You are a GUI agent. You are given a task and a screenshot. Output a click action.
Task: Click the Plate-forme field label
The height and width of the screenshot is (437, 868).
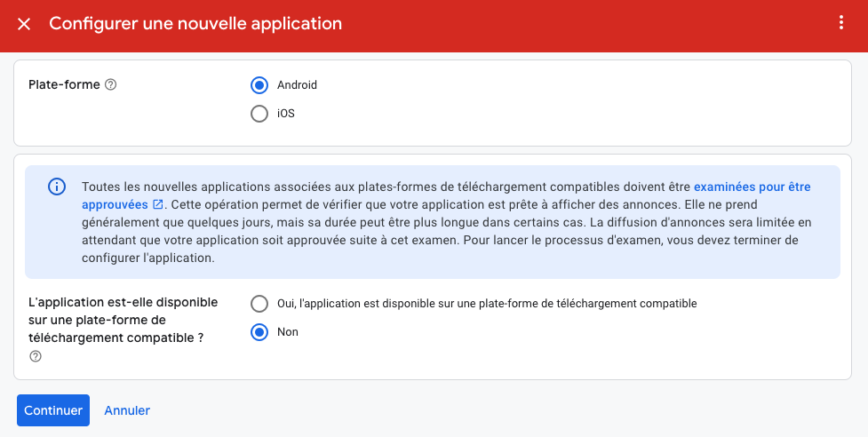point(64,84)
